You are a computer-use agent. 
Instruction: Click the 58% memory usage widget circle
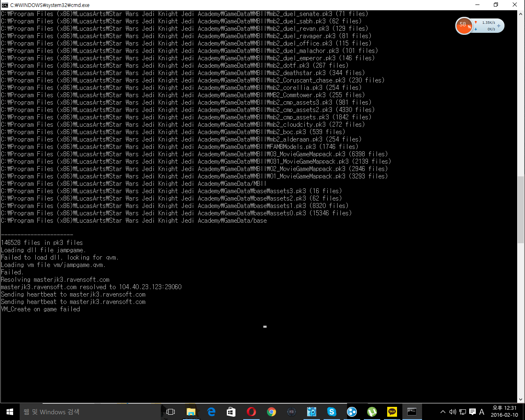click(464, 26)
